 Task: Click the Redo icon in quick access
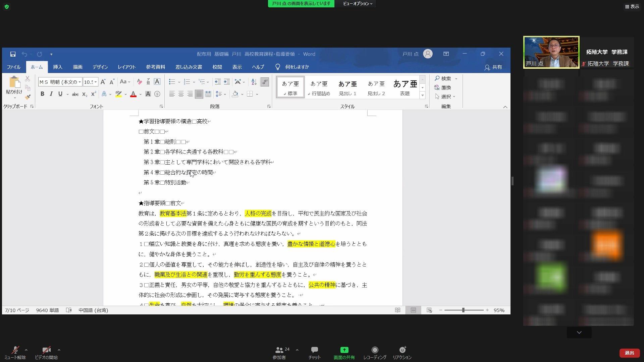(40, 54)
